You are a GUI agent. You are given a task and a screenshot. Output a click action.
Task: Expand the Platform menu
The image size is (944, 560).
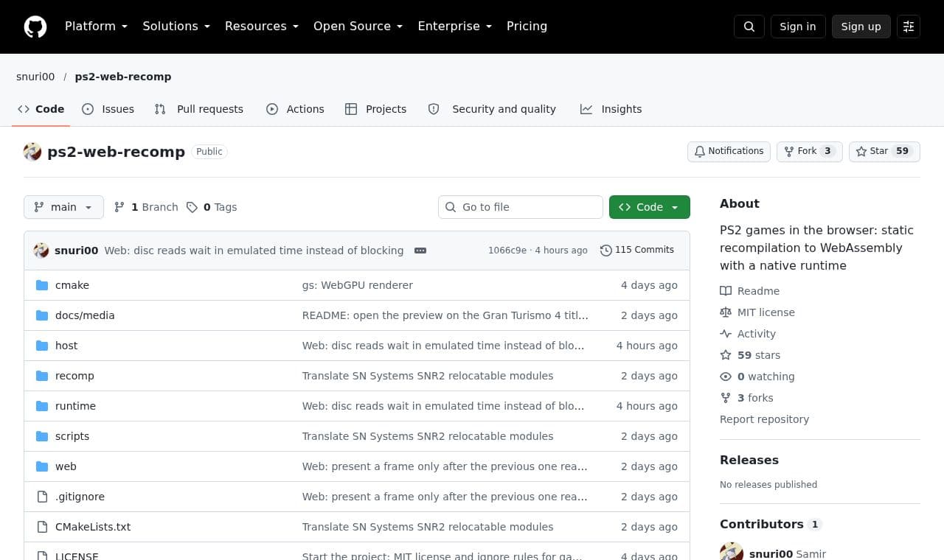point(97,27)
